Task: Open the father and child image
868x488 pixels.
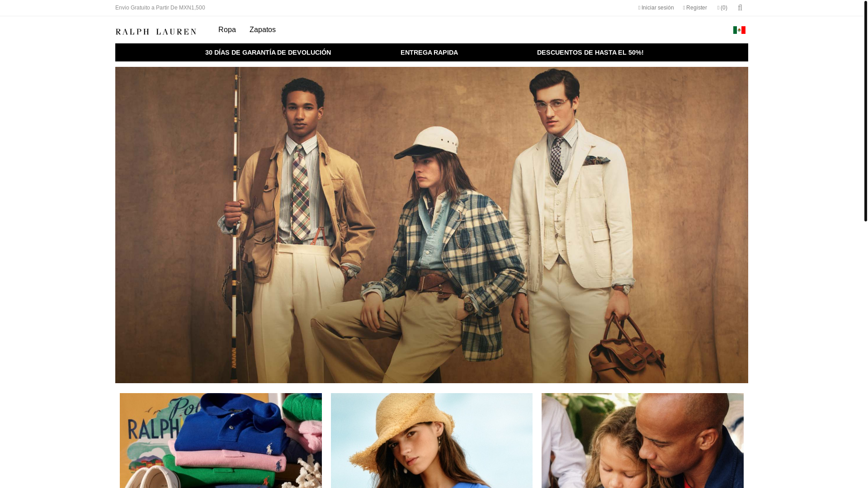Action: (642, 441)
